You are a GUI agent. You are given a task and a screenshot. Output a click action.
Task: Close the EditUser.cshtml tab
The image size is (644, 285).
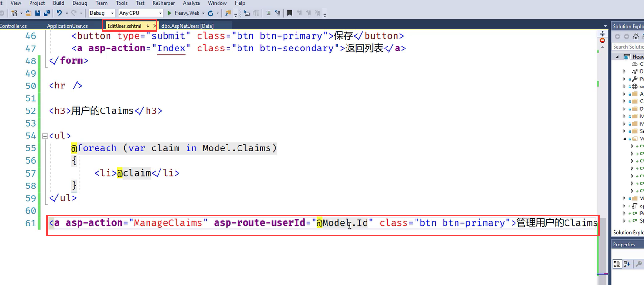(154, 26)
